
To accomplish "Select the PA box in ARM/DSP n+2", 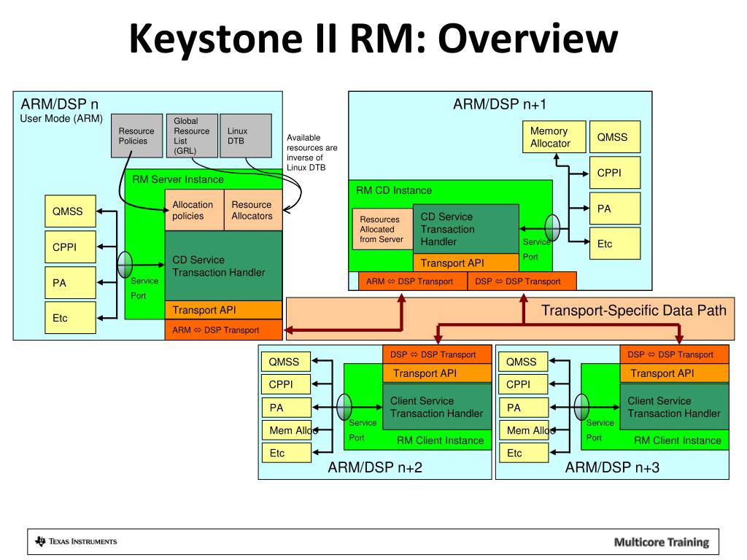I will point(286,408).
